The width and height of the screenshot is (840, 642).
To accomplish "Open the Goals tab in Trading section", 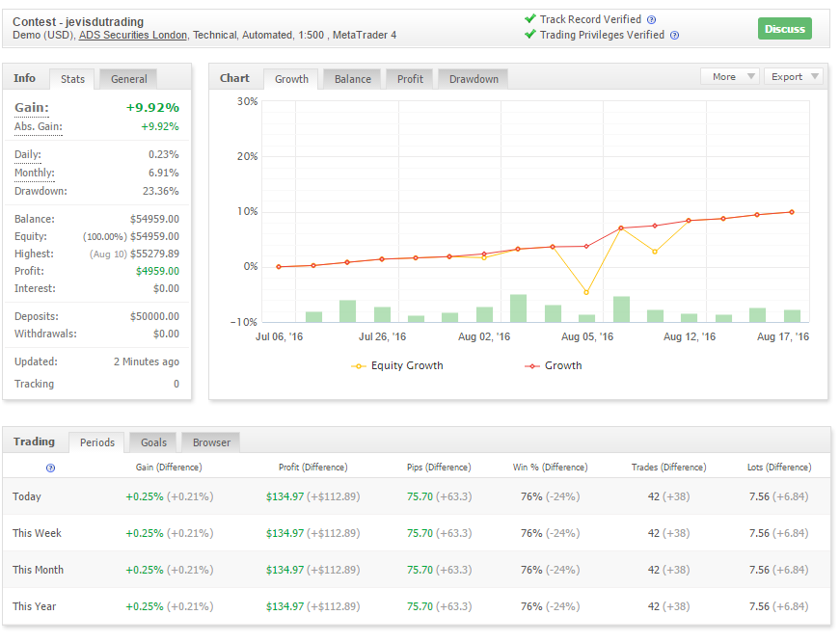I will click(153, 442).
